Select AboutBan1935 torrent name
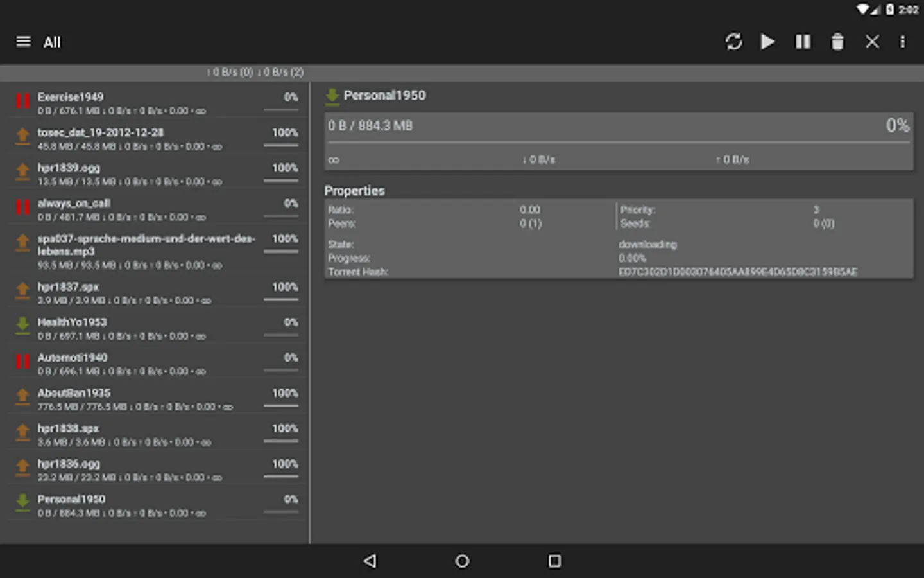 [x=74, y=392]
